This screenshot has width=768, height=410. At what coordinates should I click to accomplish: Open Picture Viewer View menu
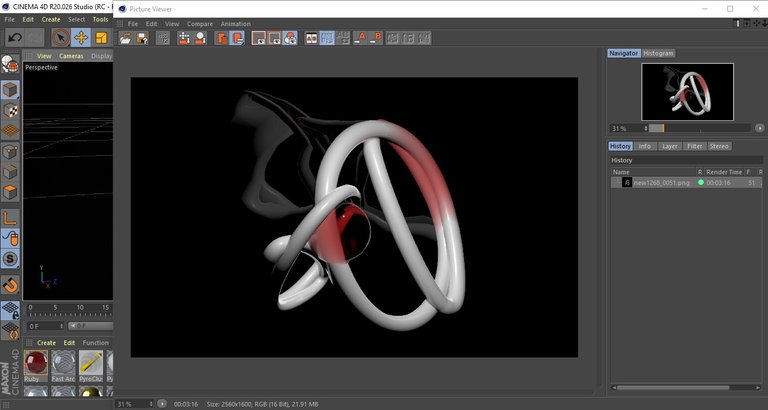pyautogui.click(x=172, y=24)
